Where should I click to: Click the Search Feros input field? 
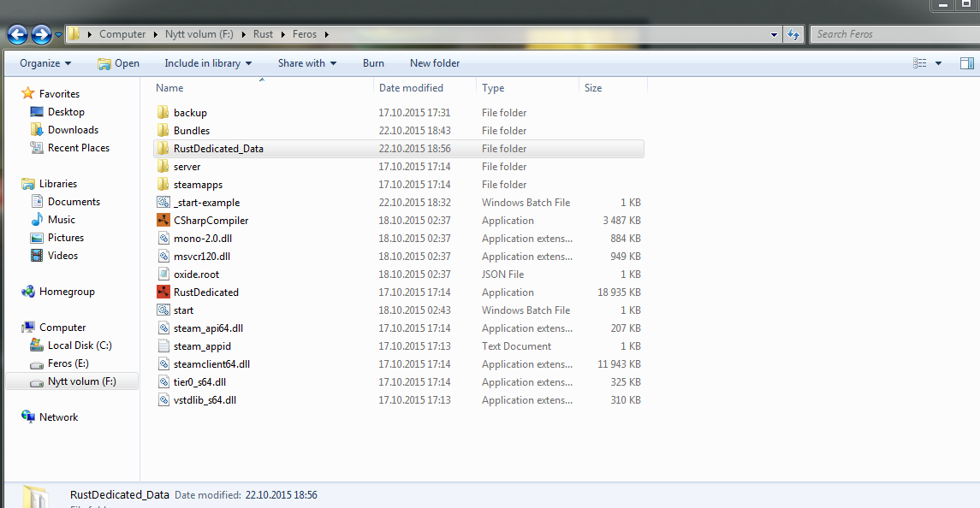tap(895, 34)
